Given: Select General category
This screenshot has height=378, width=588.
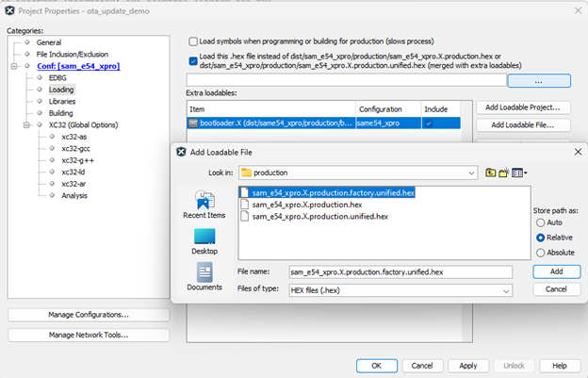Looking at the screenshot, I should pos(49,42).
